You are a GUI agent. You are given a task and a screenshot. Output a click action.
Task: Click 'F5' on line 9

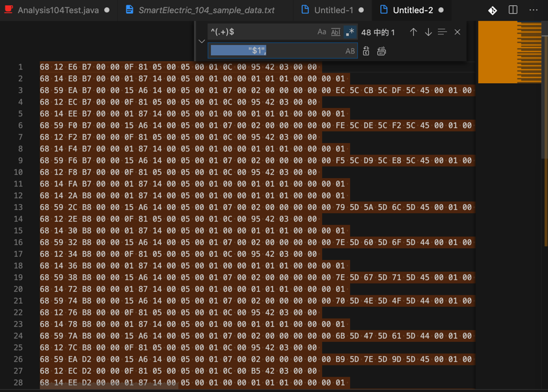(340, 161)
